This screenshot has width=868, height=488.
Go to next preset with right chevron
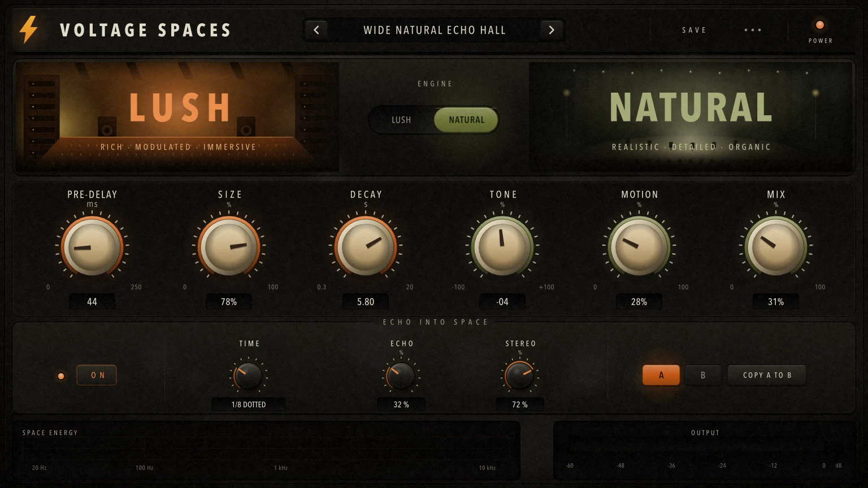tap(552, 30)
